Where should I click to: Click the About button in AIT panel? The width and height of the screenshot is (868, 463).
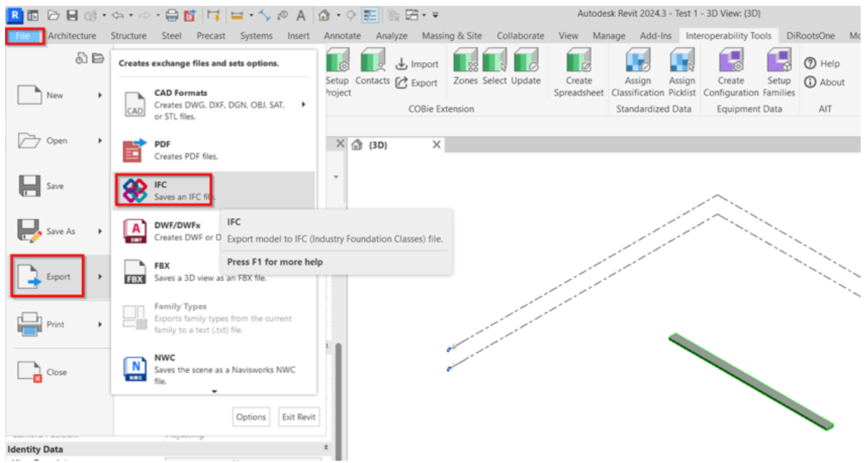pos(825,83)
